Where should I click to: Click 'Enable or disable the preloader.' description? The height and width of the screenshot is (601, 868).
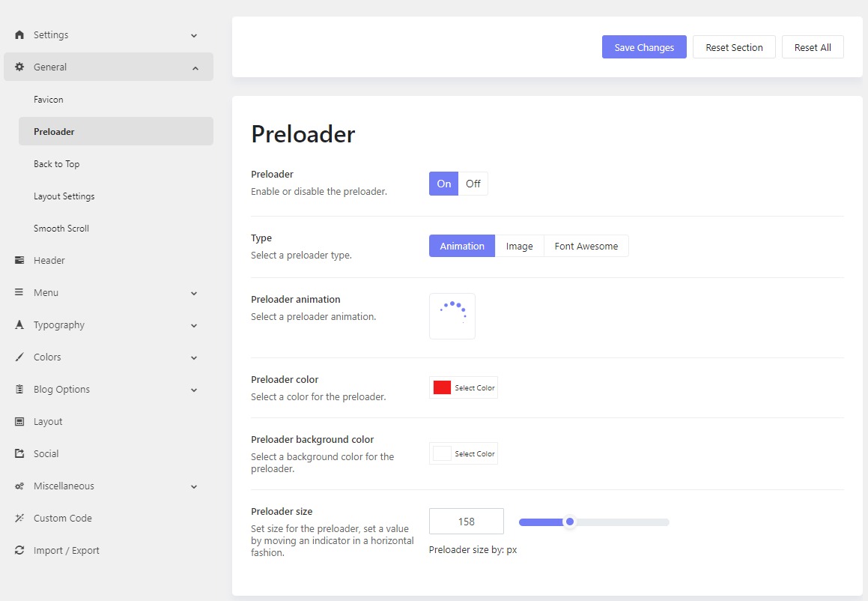click(x=319, y=192)
